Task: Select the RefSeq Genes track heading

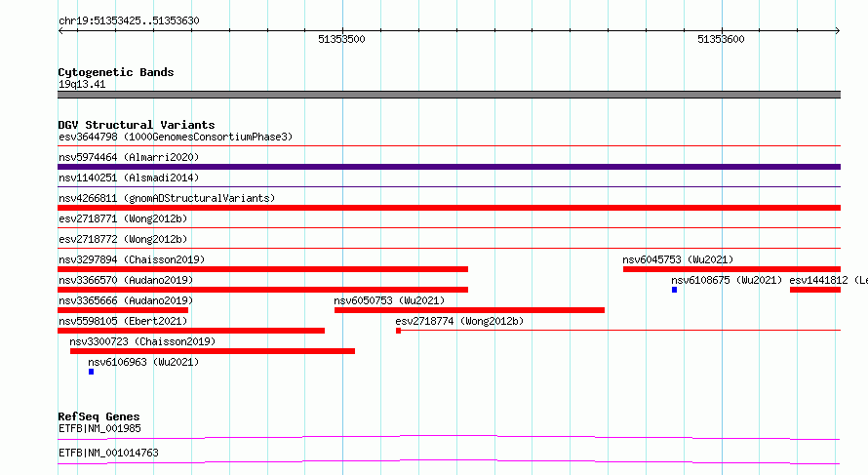Action: (x=99, y=416)
